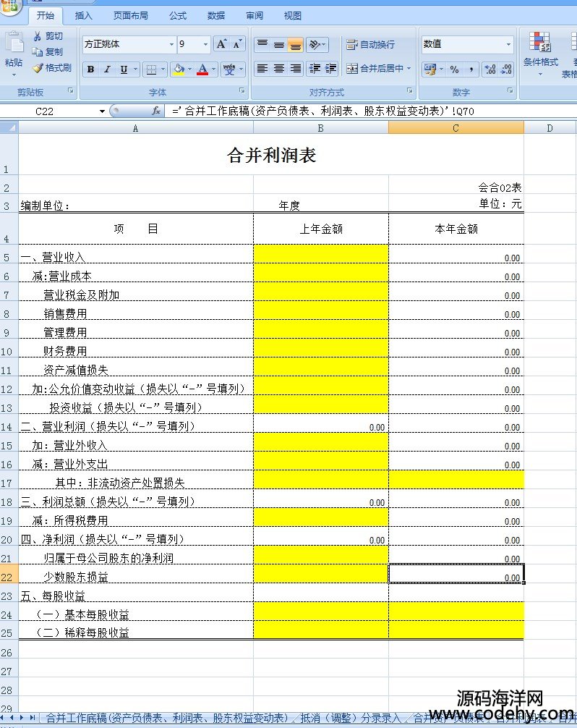Image resolution: width=577 pixels, height=728 pixels.
Task: Click the bottom align icon
Action: (296, 44)
